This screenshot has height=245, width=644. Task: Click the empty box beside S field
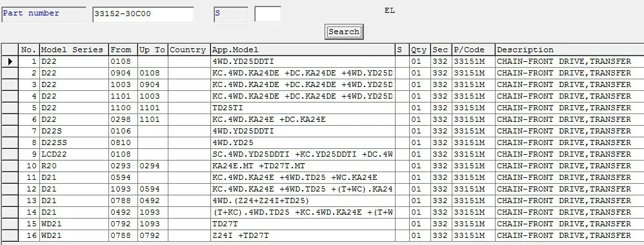268,14
